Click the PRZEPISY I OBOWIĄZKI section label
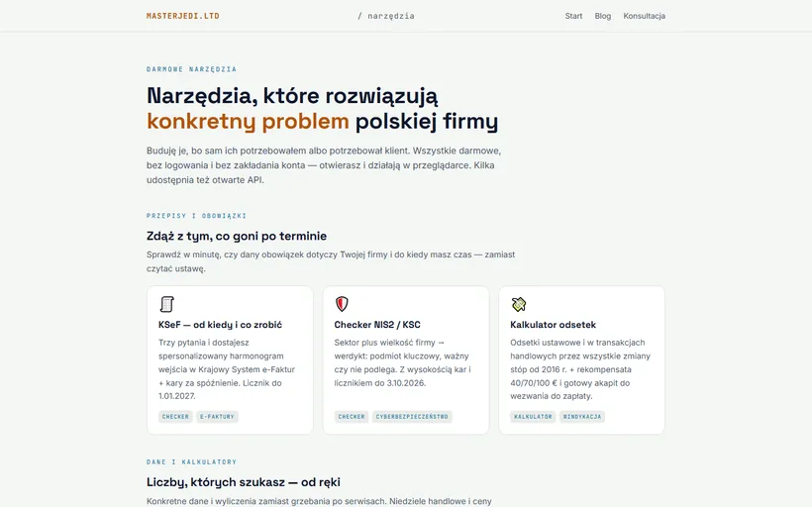Image resolution: width=812 pixels, height=507 pixels. (196, 216)
